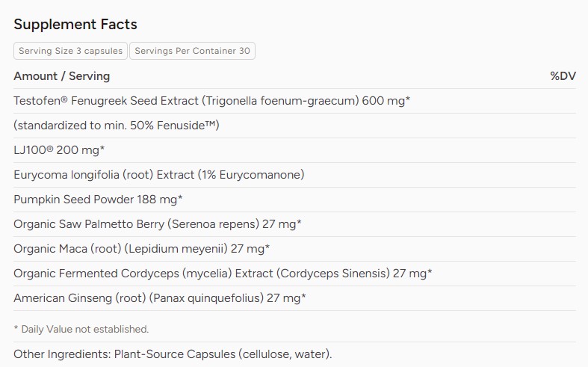Select the LJ100 200 mg row
588x367 pixels.
[295, 150]
